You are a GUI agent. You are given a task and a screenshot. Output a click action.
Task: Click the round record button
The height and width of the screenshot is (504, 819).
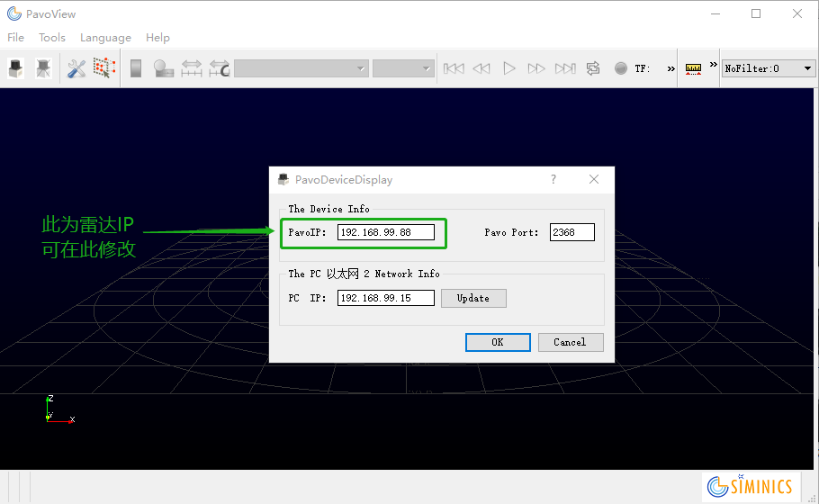pos(620,68)
